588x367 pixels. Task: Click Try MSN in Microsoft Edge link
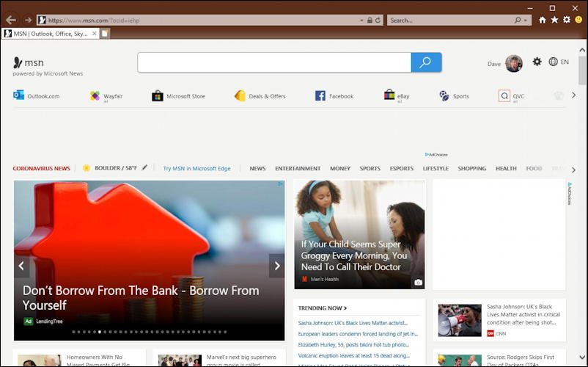(197, 169)
